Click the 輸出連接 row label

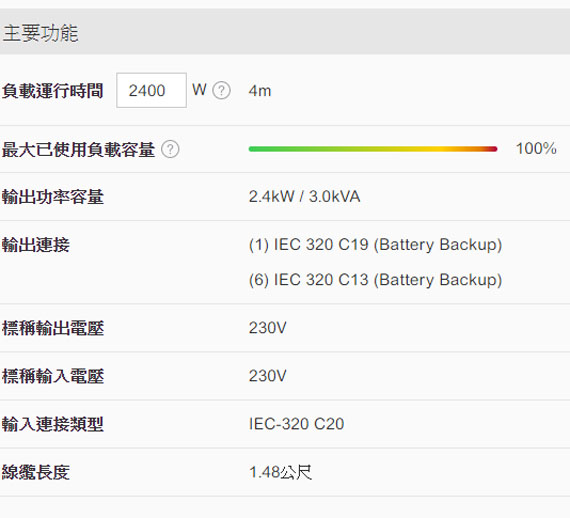click(x=36, y=245)
